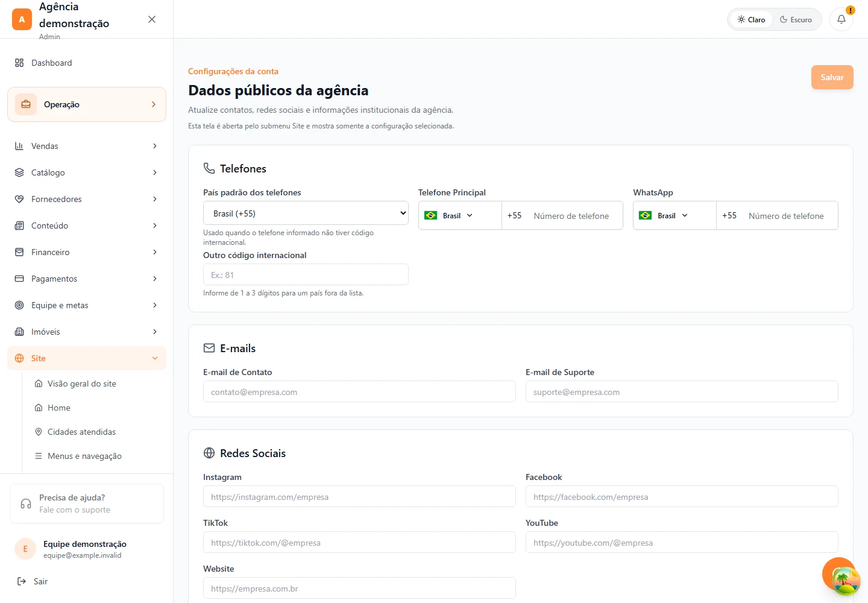Expand the Catálogo submenu chevron
The height and width of the screenshot is (603, 868).
[155, 172]
